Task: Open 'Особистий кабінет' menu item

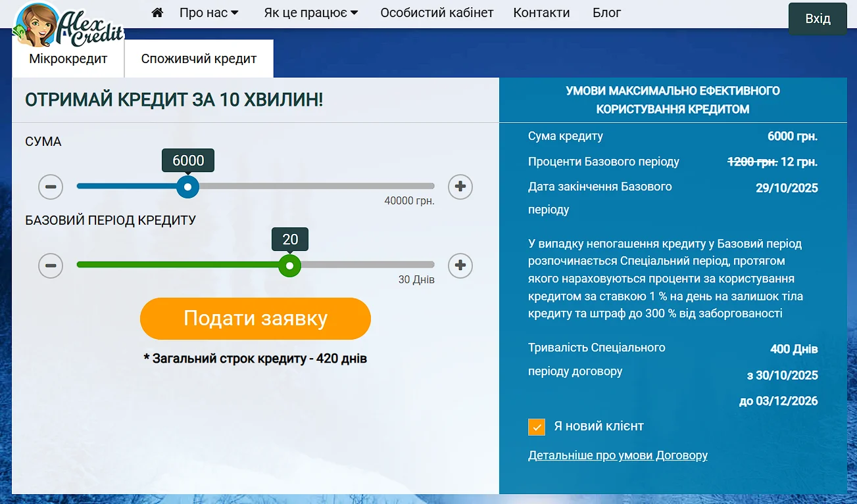Action: tap(437, 12)
